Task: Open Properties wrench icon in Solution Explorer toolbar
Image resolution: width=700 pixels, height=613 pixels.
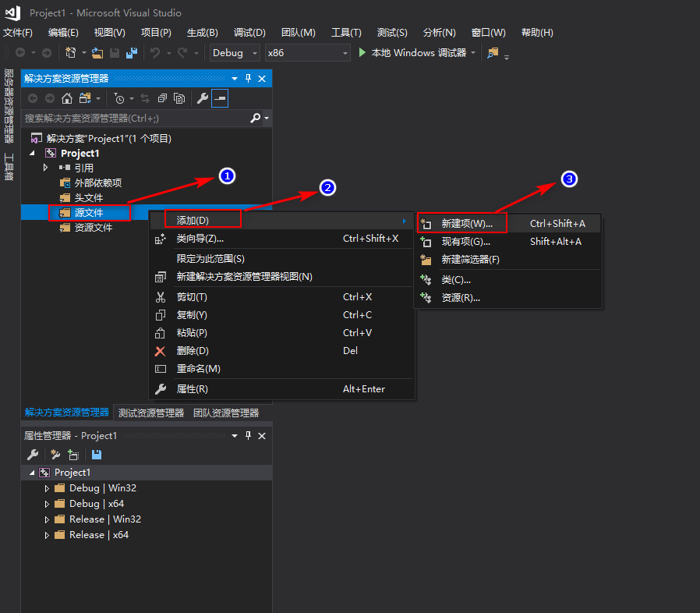Action: 202,98
